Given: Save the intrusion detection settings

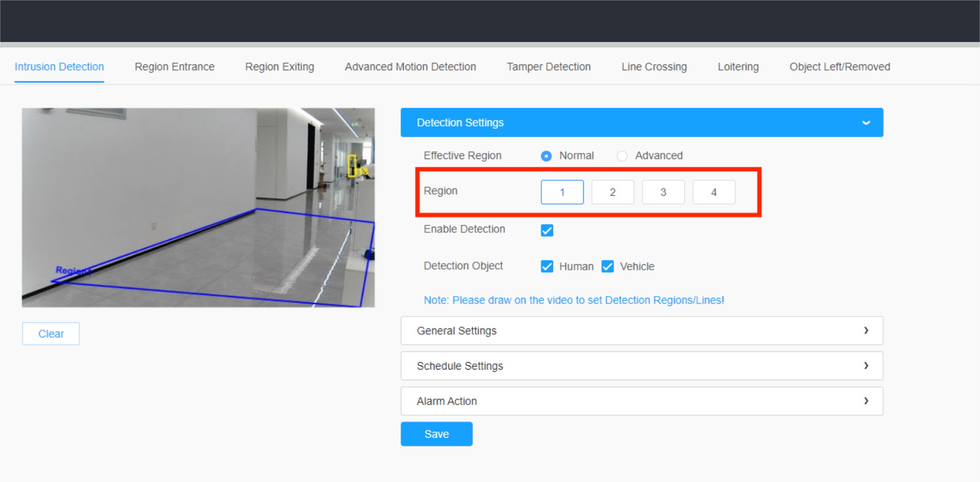Looking at the screenshot, I should [437, 434].
